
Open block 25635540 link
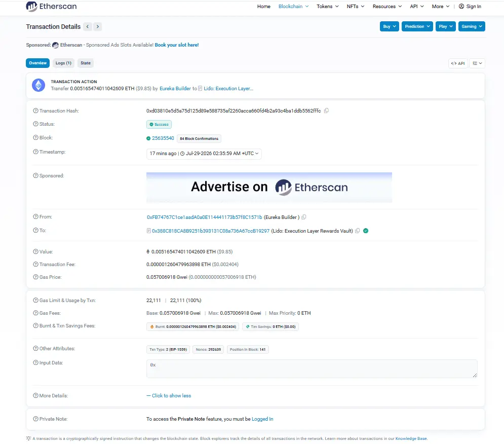click(x=163, y=138)
